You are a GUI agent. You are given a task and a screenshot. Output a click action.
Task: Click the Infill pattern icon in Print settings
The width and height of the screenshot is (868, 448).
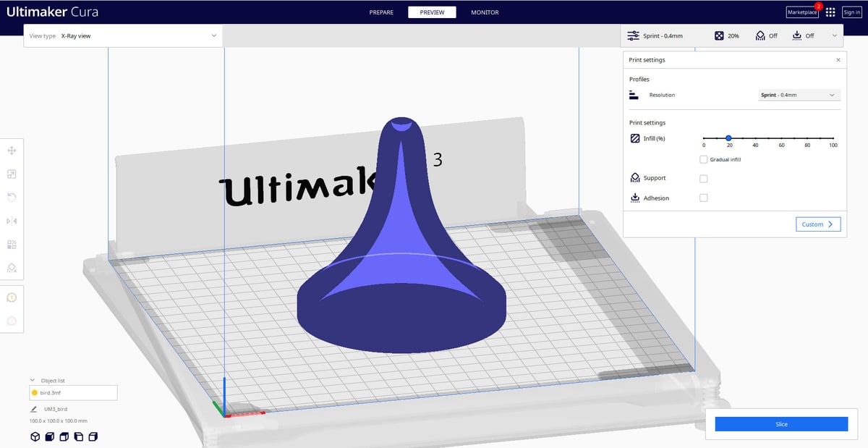pyautogui.click(x=634, y=138)
